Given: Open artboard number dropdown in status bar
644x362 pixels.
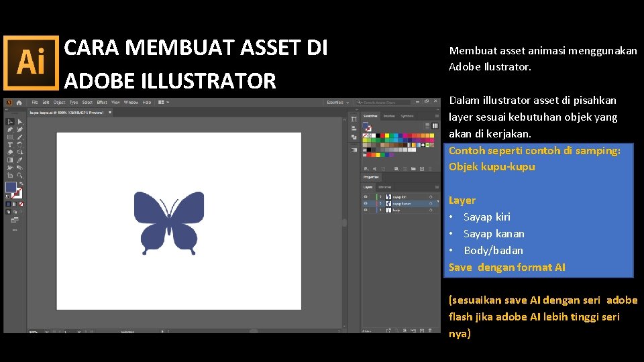Looking at the screenshot, I should coord(79,331).
